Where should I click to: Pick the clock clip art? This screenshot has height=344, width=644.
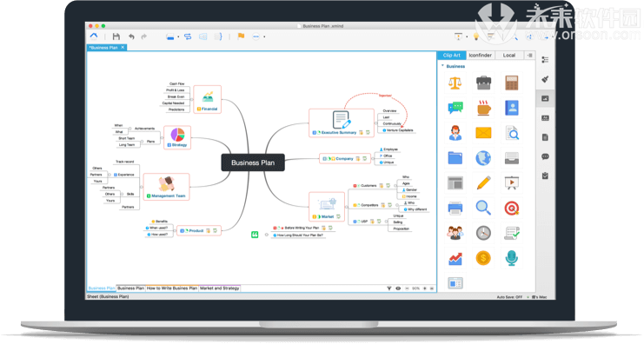[x=483, y=233]
